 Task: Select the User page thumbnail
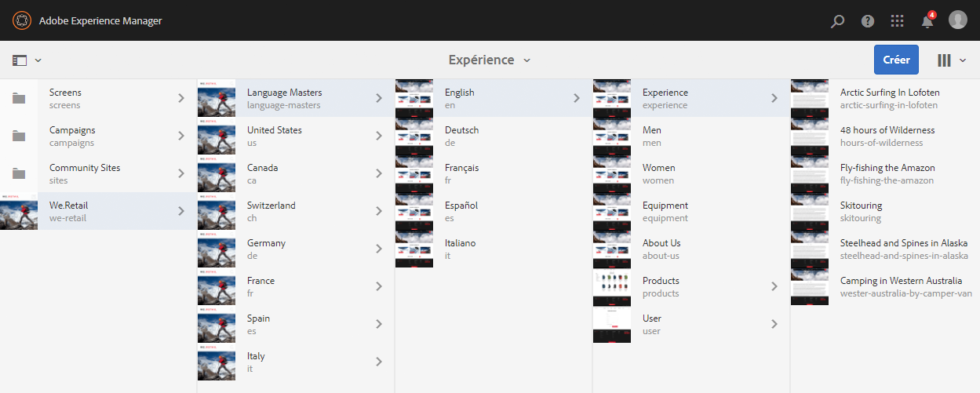(x=612, y=324)
